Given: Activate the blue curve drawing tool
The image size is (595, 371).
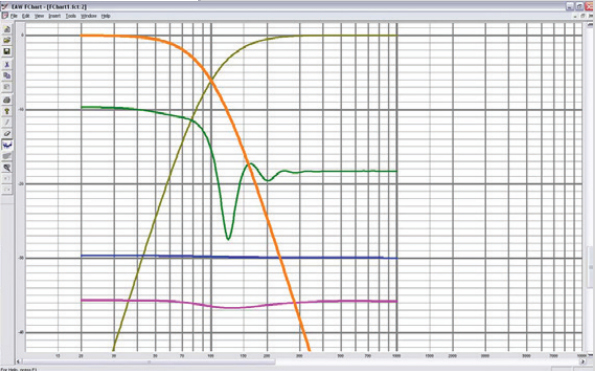Looking at the screenshot, I should [7, 145].
